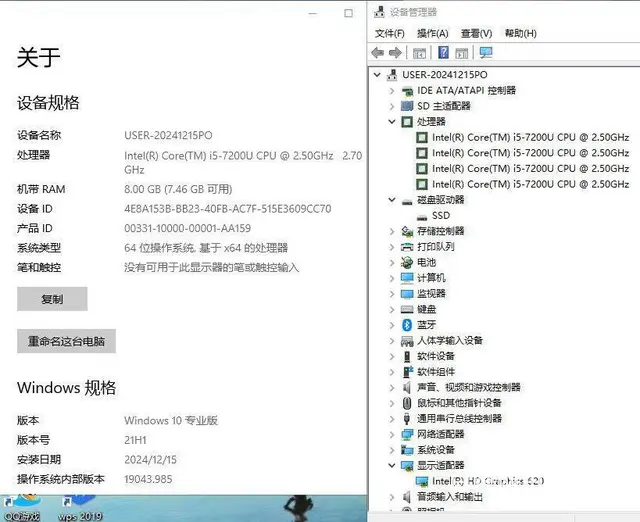Click the show/hide console tree toolbar icon

pos(419,53)
